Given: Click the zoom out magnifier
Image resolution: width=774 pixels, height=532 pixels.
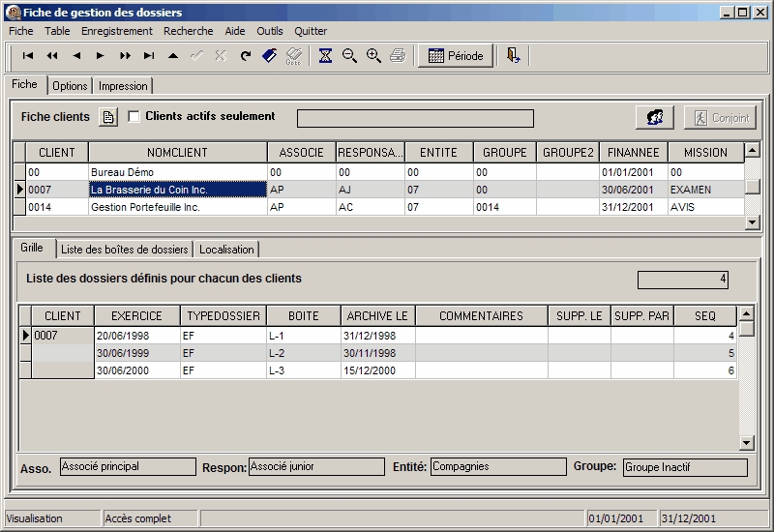Looking at the screenshot, I should click(x=349, y=56).
